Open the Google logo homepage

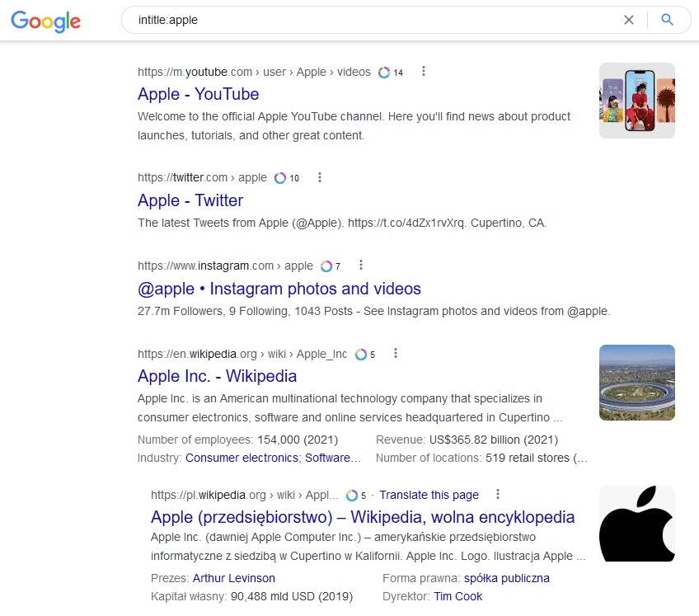[x=46, y=21]
